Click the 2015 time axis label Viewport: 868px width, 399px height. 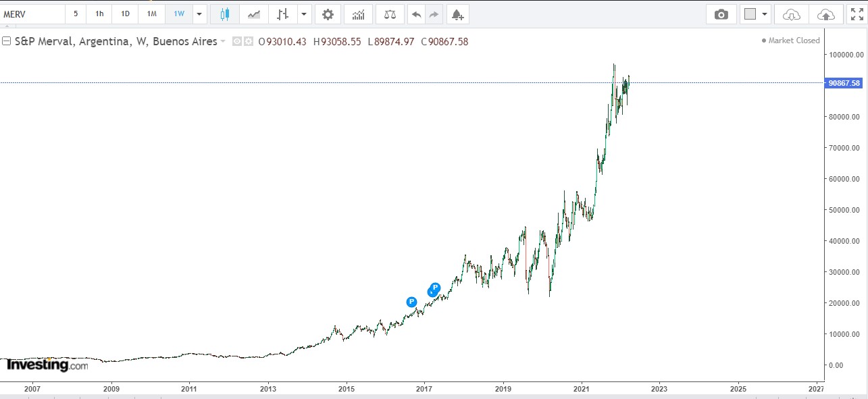coord(347,389)
